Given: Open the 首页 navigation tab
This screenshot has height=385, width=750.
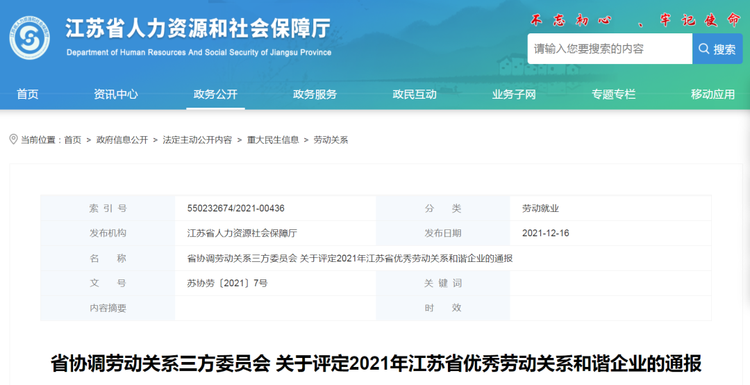Looking at the screenshot, I should point(27,94).
